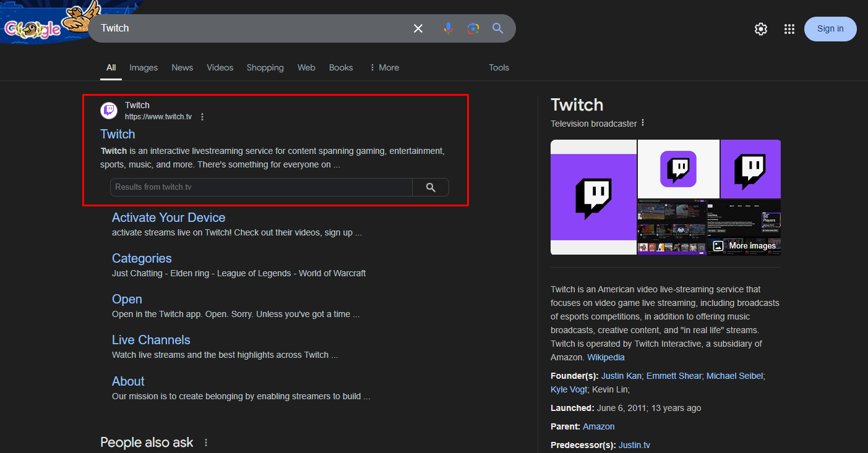Open the three-dot menu beside twitch.tv URL
Screen dimensions: 868x453
click(x=202, y=117)
